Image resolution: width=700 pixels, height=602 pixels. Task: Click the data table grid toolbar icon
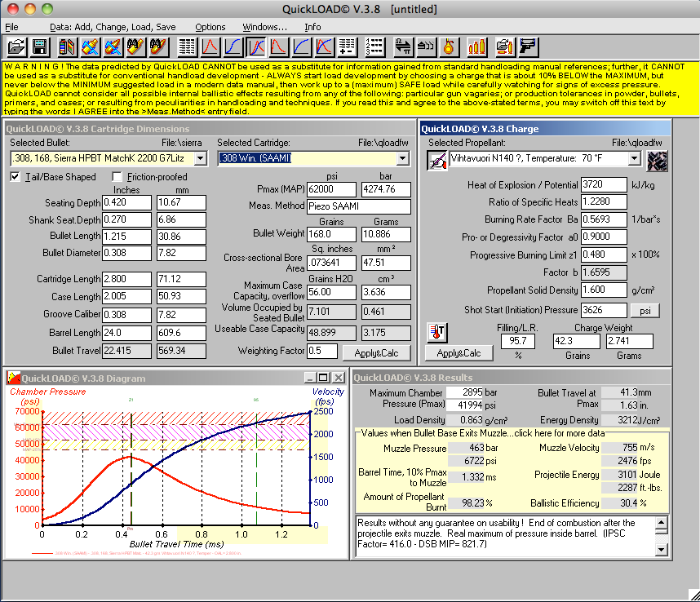point(187,46)
